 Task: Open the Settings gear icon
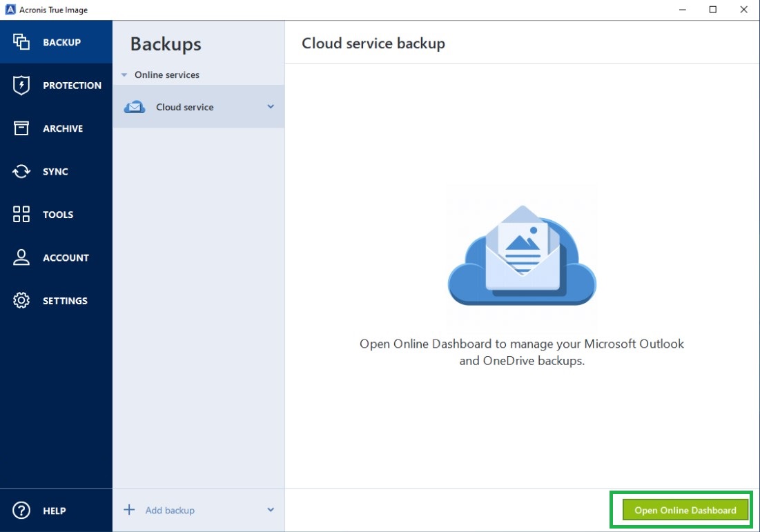coord(21,301)
